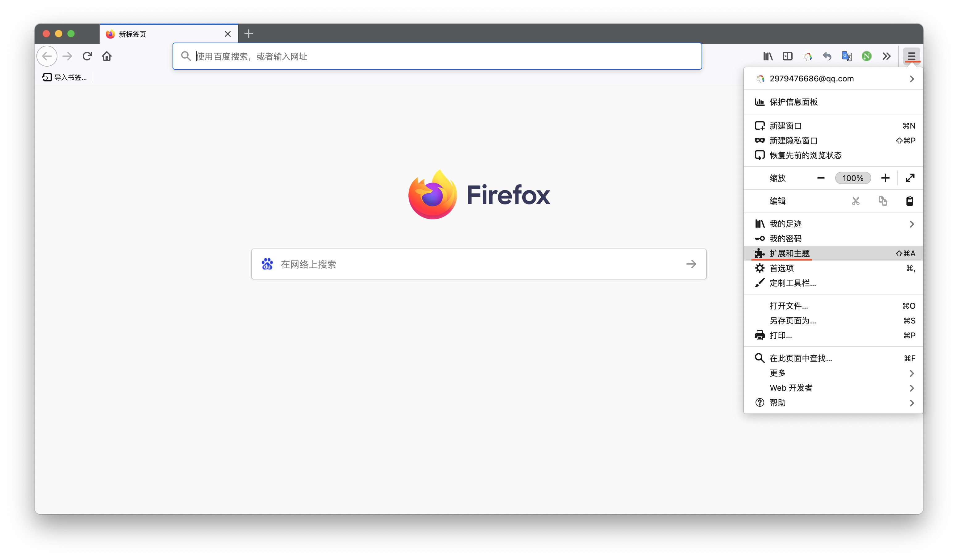
Task: Open the hamburger application menu button
Action: point(911,56)
